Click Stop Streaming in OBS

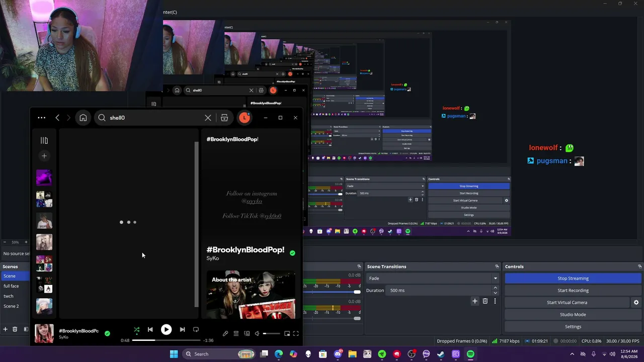573,279
